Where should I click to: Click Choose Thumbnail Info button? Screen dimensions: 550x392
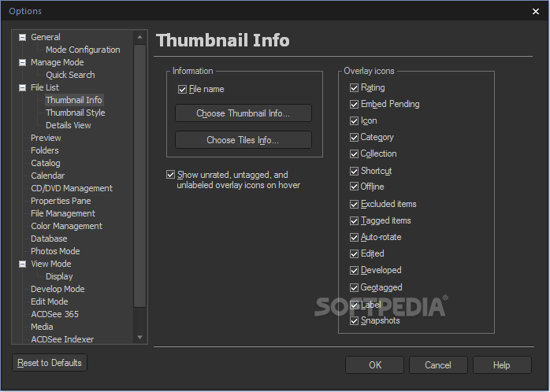243,113
